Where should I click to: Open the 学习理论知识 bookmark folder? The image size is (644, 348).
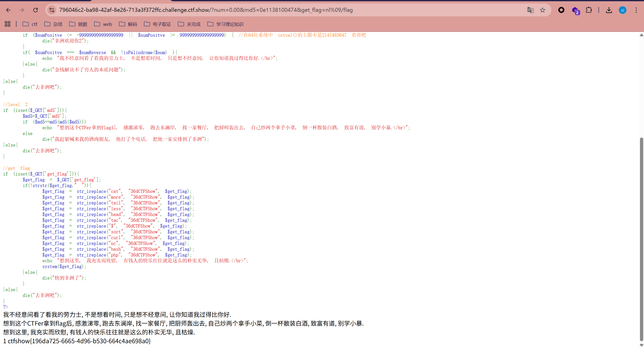225,24
